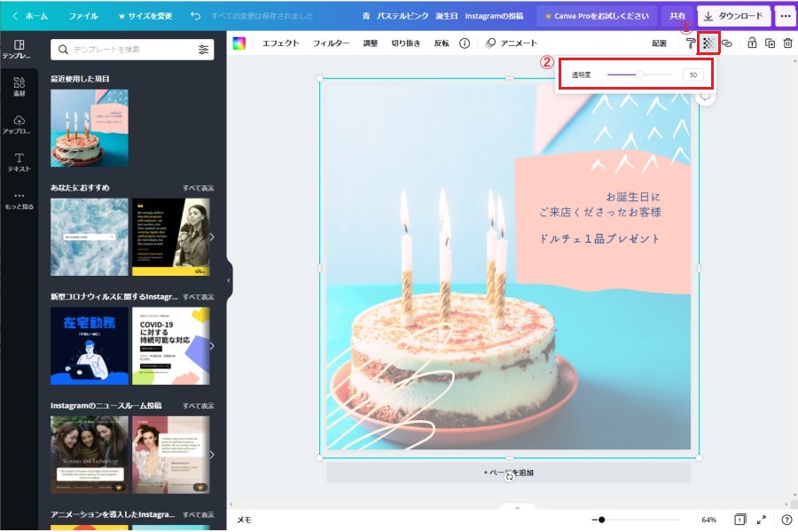
Task: Expand the サイズを変更 resize menu
Action: (x=146, y=16)
